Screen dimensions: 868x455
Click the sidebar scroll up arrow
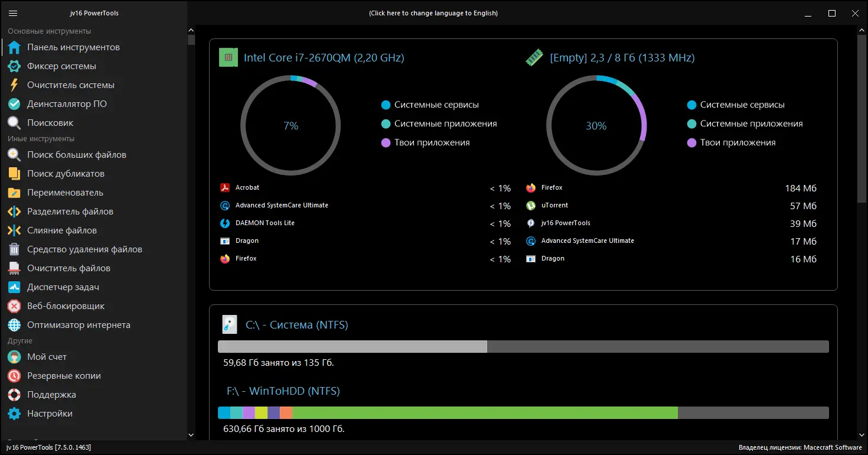(191, 30)
